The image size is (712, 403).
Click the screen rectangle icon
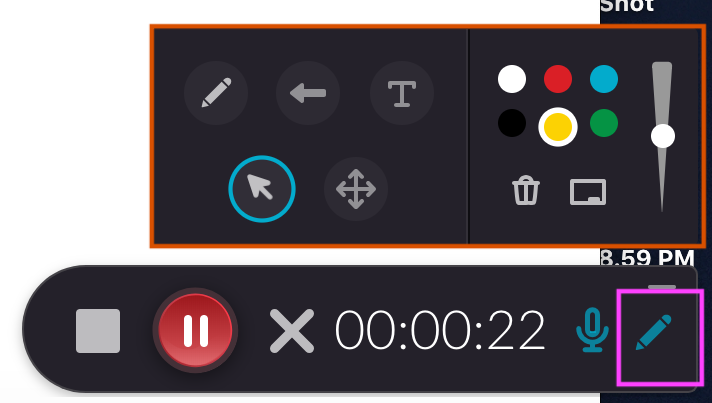click(588, 192)
